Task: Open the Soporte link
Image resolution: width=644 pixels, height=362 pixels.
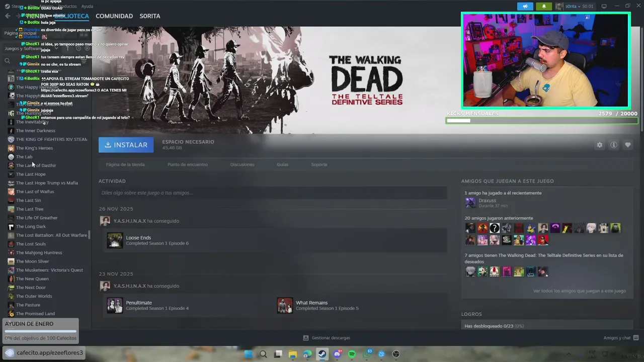Action: (x=319, y=164)
